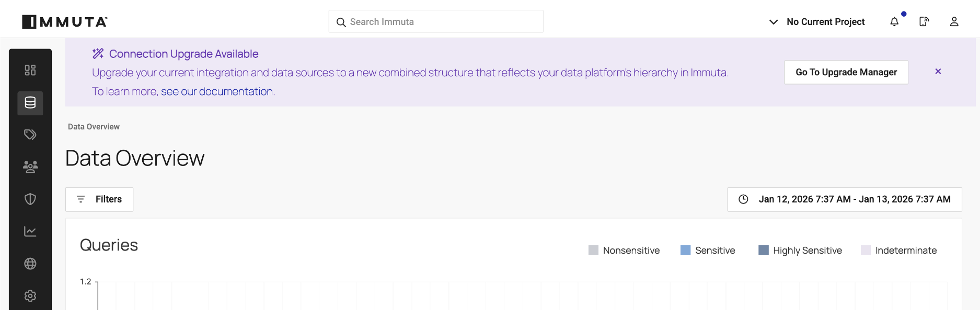Click the user profile icon

[954, 22]
